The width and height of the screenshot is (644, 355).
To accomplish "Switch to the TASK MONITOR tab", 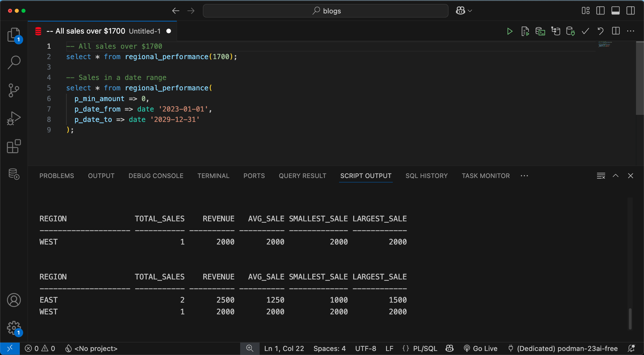I will [486, 176].
